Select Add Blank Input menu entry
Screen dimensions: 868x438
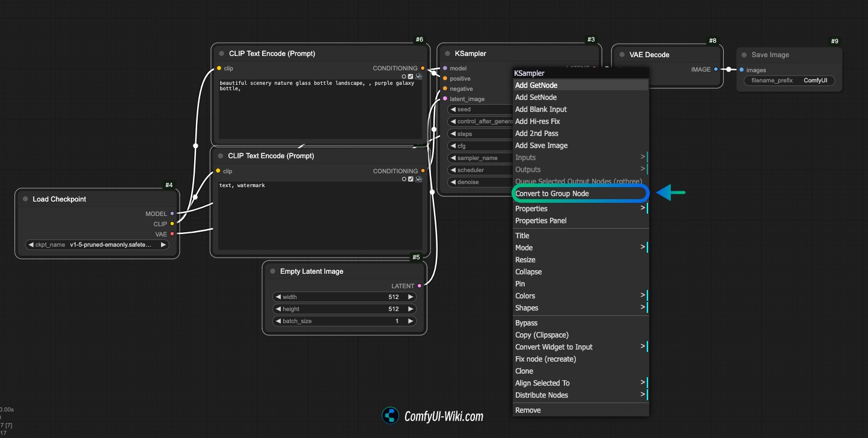(x=581, y=109)
